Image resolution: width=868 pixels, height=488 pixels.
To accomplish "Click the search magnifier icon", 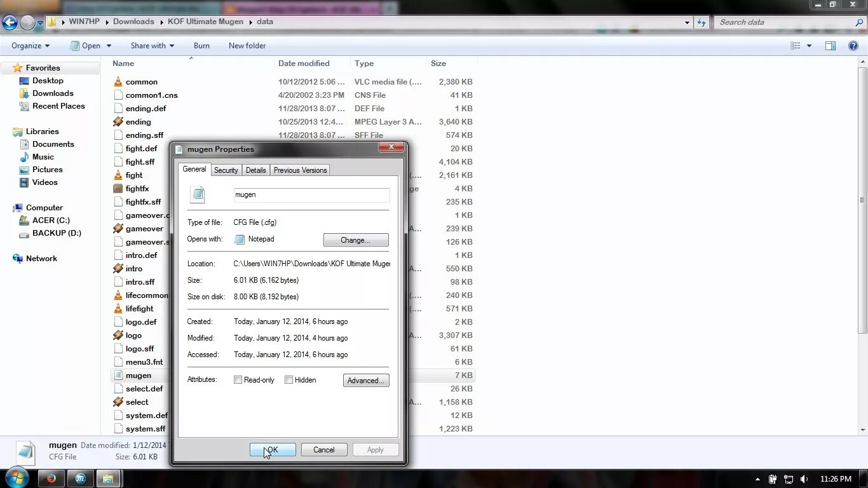I will [x=858, y=22].
